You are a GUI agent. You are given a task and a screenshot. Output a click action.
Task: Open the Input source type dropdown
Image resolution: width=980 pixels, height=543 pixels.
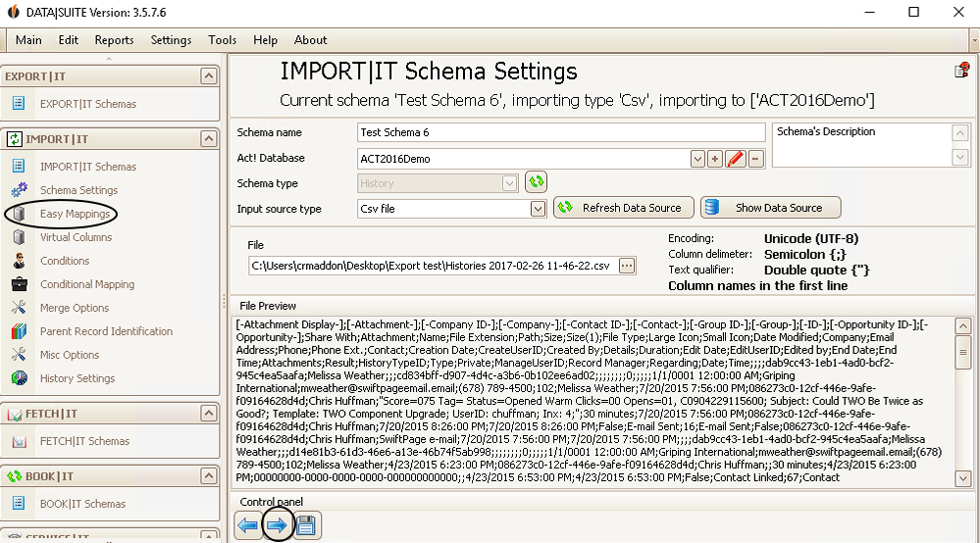point(538,209)
